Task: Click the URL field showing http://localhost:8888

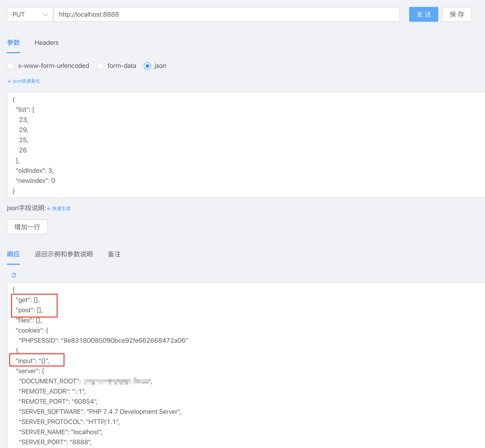Action: click(x=218, y=14)
